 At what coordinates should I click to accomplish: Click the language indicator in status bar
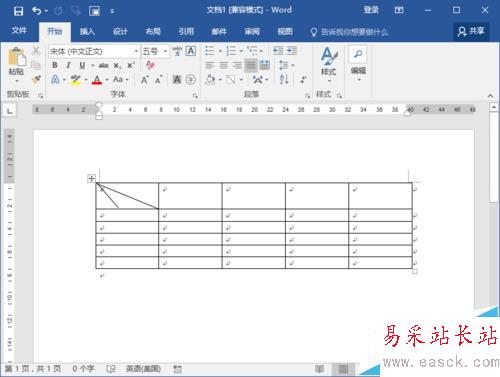pyautogui.click(x=143, y=369)
